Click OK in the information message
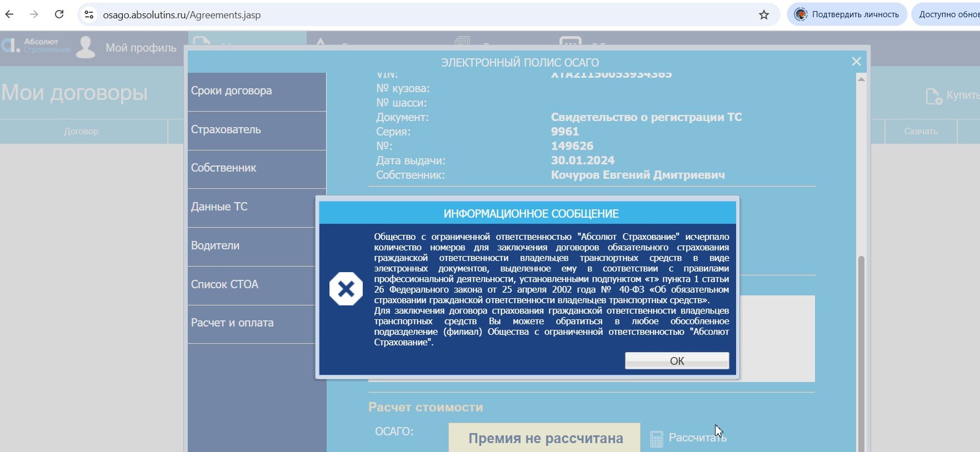980x452 pixels. click(677, 361)
